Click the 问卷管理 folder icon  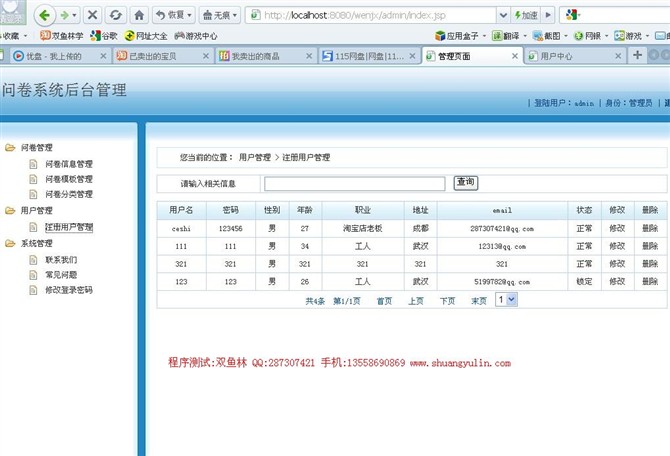(10, 147)
